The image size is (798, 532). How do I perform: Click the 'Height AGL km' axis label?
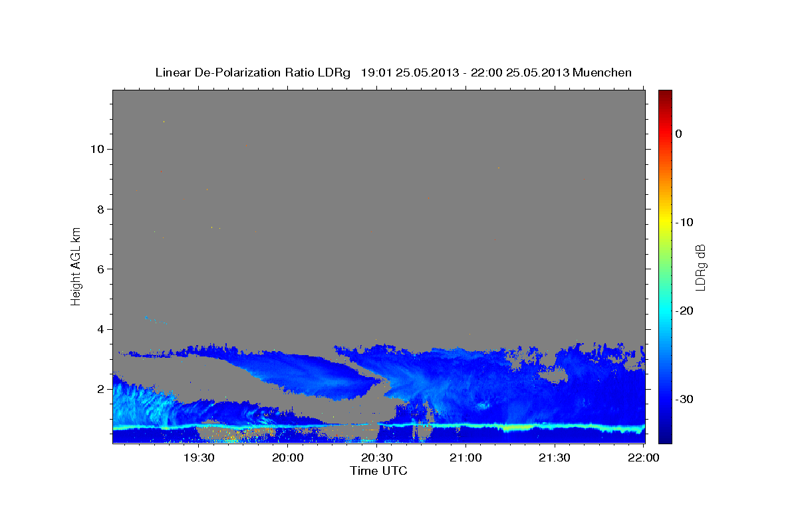[76, 265]
